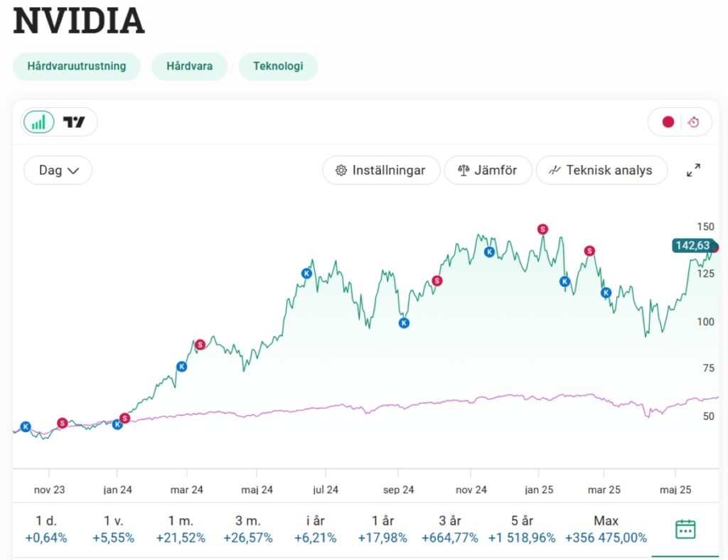Viewport: 728px width, 560px height.
Task: Open the Hårdvaruutrustning category tag
Action: pos(77,66)
